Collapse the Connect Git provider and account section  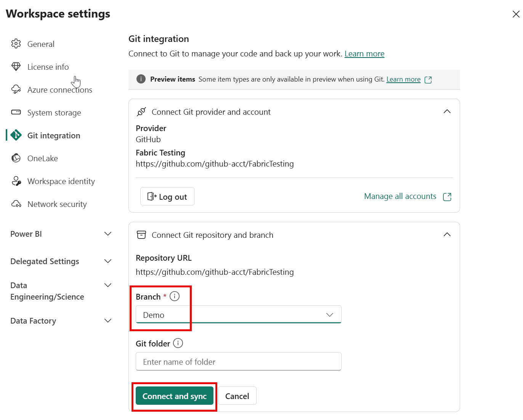click(447, 111)
